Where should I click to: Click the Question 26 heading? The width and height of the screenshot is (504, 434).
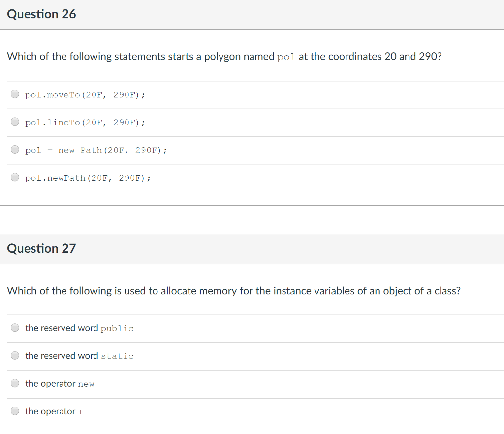click(41, 14)
